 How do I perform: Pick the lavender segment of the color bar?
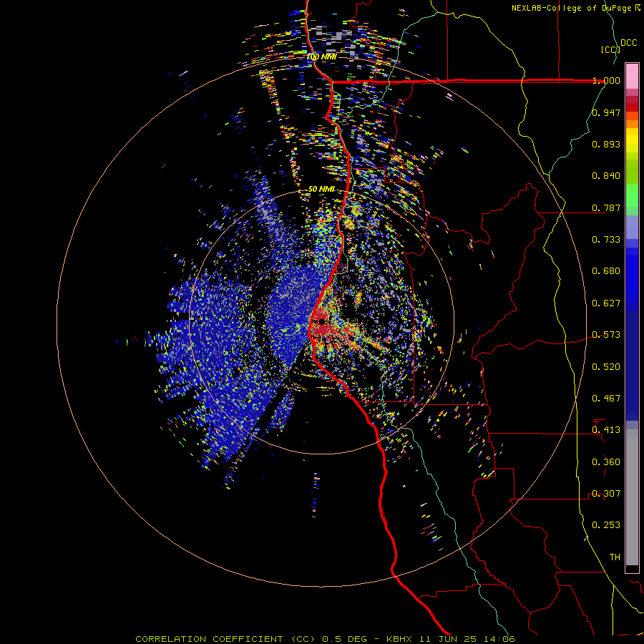click(632, 227)
